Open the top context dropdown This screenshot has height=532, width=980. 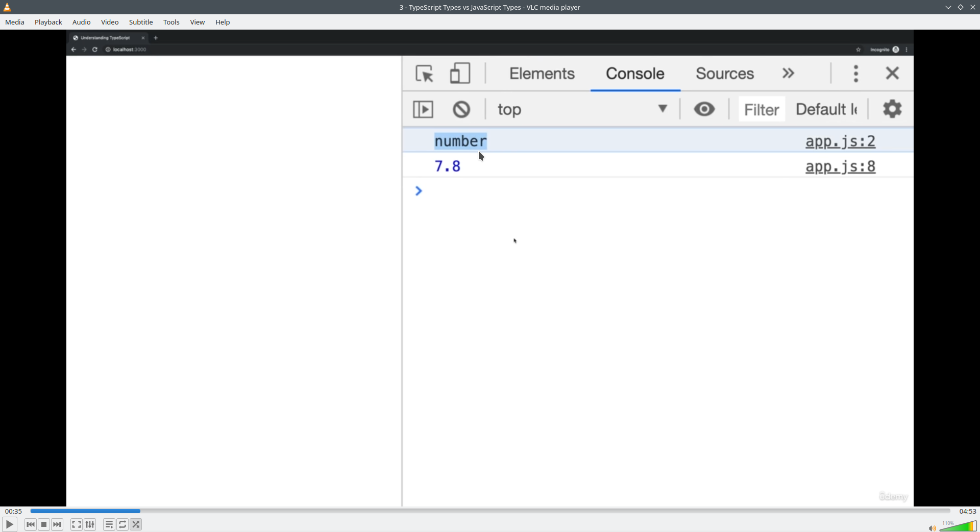tap(582, 109)
